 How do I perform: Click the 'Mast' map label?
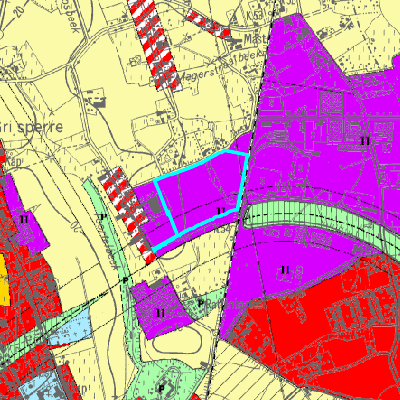(x=255, y=39)
